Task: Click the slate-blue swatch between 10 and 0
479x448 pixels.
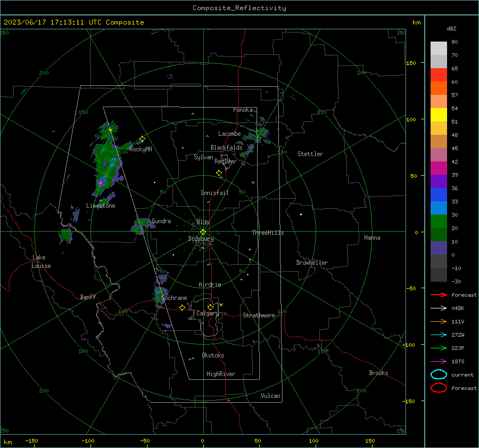Action: (x=439, y=248)
